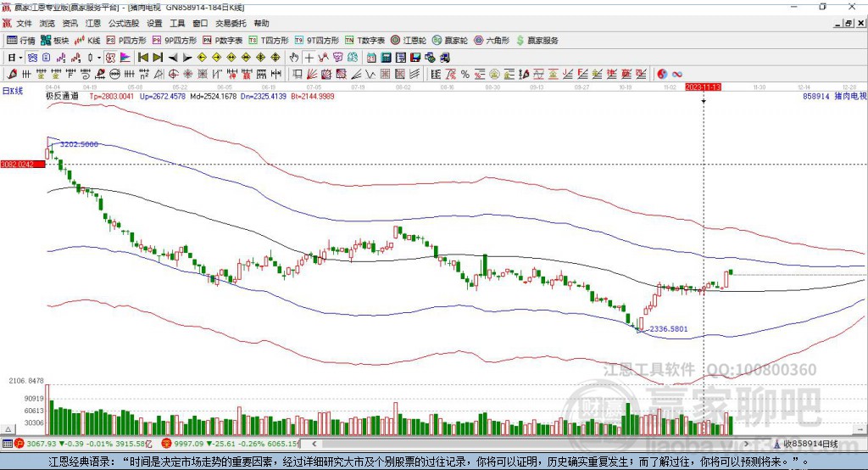This screenshot has height=470, width=868.
Task: Open the 窗口 menu
Action: pyautogui.click(x=200, y=23)
